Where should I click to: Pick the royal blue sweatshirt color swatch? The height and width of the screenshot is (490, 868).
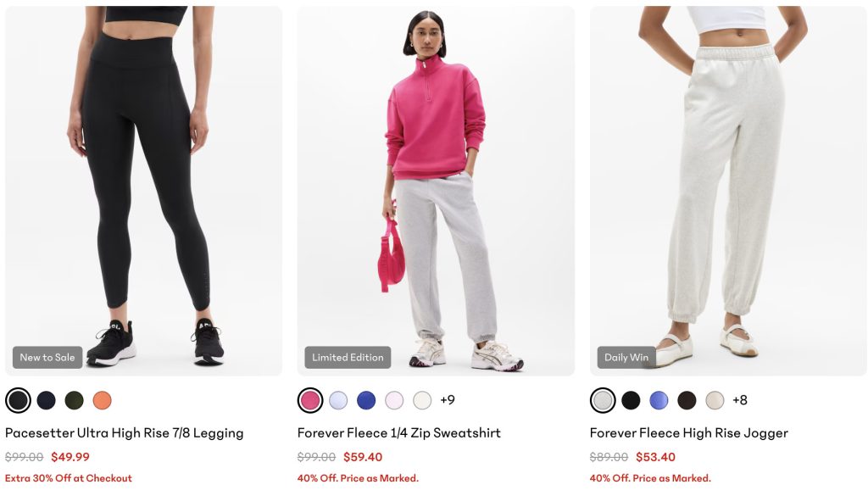pos(366,400)
